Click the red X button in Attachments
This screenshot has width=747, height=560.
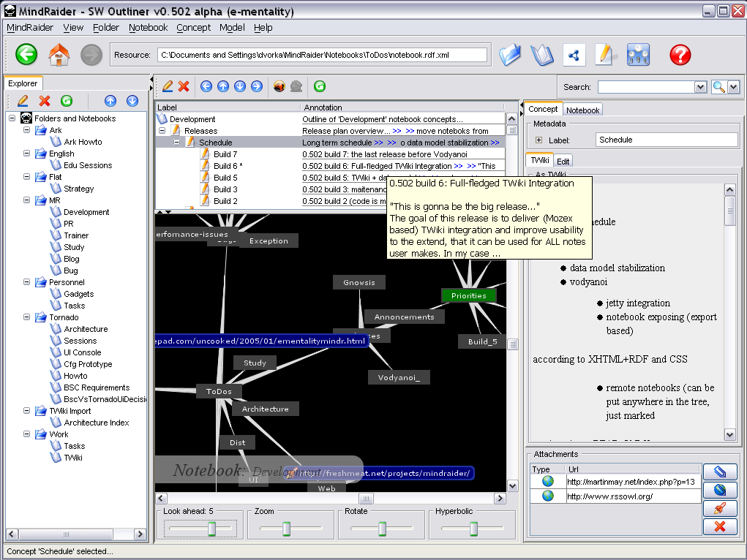coord(720,526)
